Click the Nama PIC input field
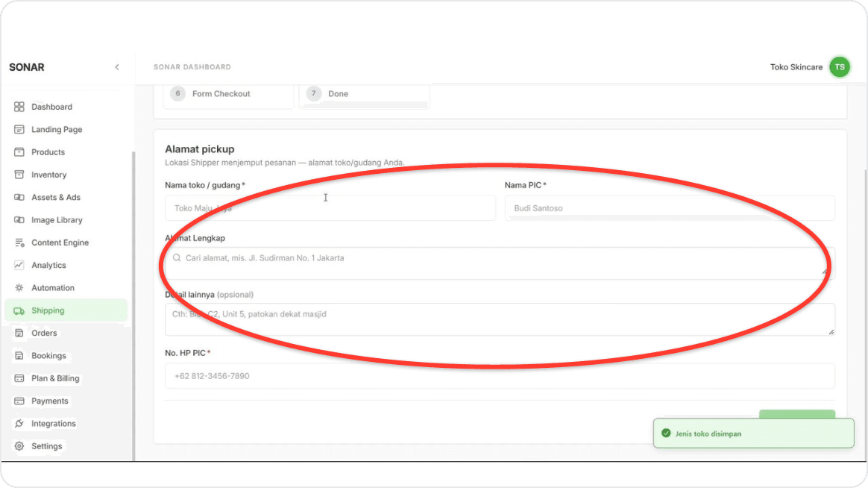The height and width of the screenshot is (488, 868). tap(670, 207)
